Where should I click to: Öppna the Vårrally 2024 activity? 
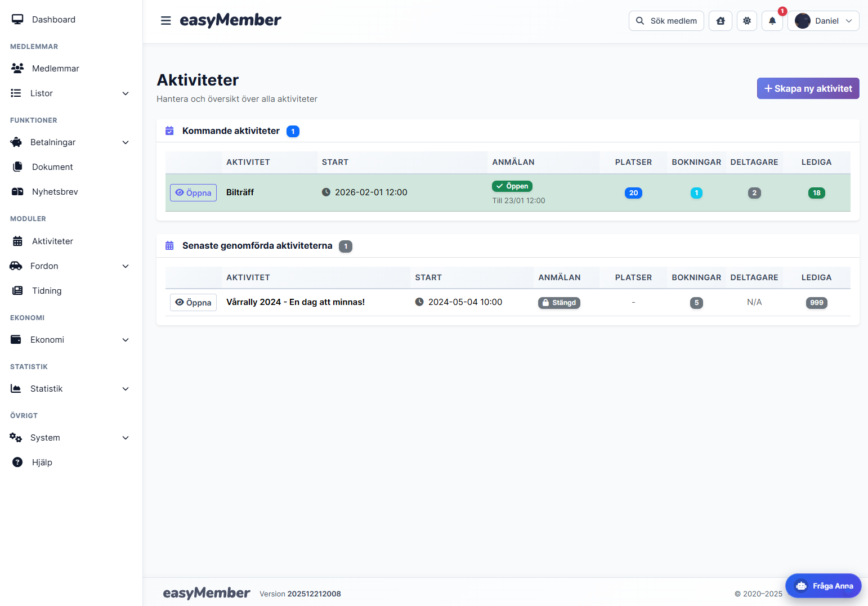tap(193, 302)
